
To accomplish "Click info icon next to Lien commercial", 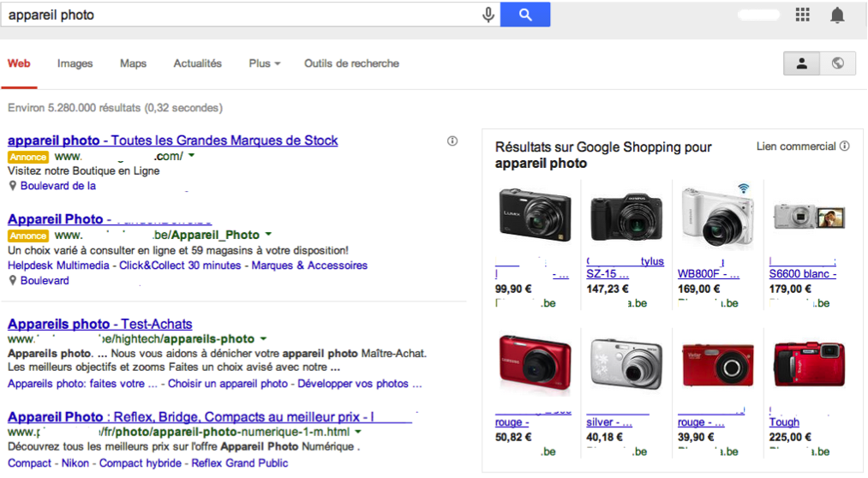I will tap(845, 146).
